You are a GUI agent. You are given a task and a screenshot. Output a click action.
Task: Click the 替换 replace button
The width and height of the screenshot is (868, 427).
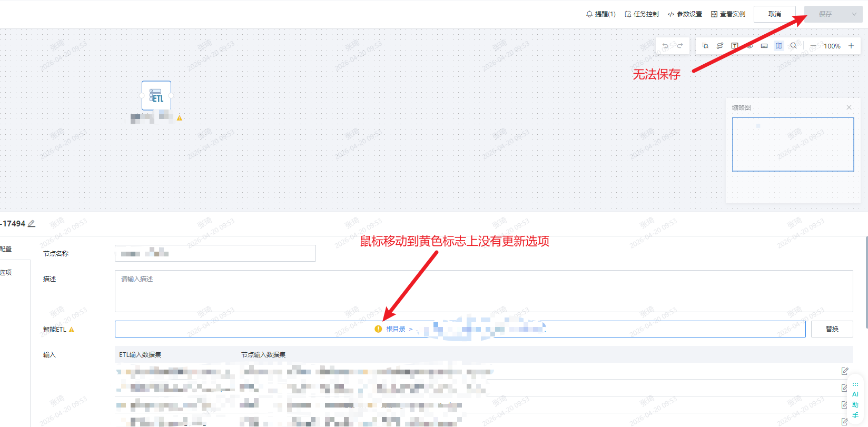pyautogui.click(x=832, y=329)
